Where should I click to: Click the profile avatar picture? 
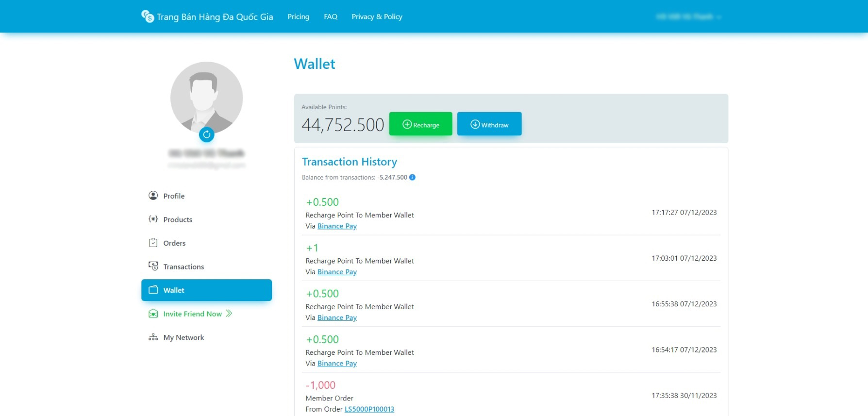pyautogui.click(x=206, y=98)
